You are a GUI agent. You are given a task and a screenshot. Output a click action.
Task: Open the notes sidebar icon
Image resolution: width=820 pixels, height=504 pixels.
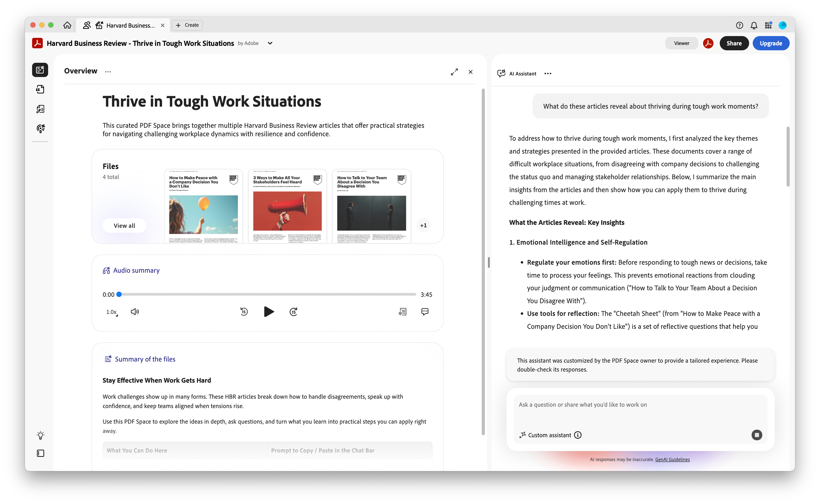40,109
